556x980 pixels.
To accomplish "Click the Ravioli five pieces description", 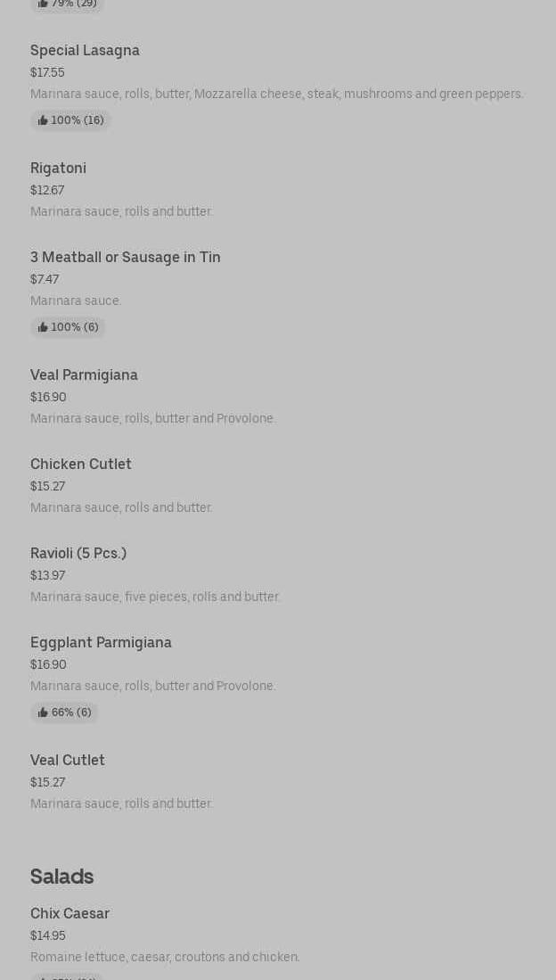I will click(x=155, y=597).
